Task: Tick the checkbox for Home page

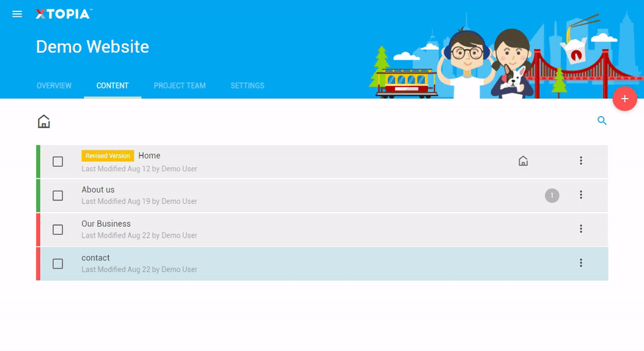Action: (58, 162)
